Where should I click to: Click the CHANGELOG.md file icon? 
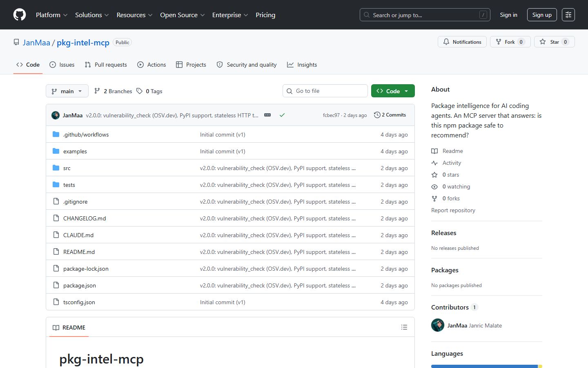56,218
